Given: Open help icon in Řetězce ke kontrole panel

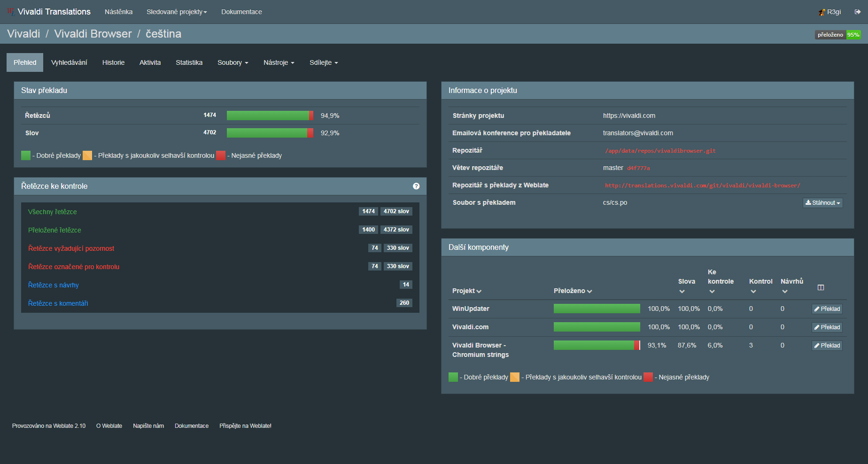Looking at the screenshot, I should [x=416, y=186].
